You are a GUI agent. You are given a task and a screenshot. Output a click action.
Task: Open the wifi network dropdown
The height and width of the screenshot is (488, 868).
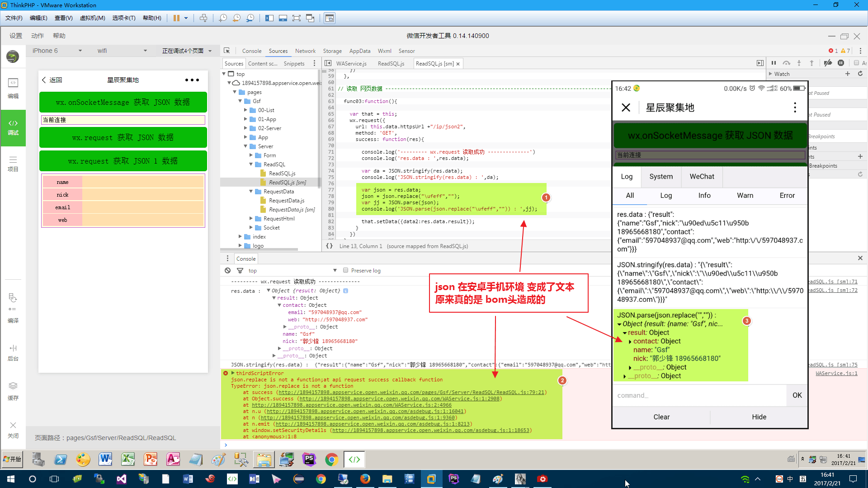click(x=122, y=51)
